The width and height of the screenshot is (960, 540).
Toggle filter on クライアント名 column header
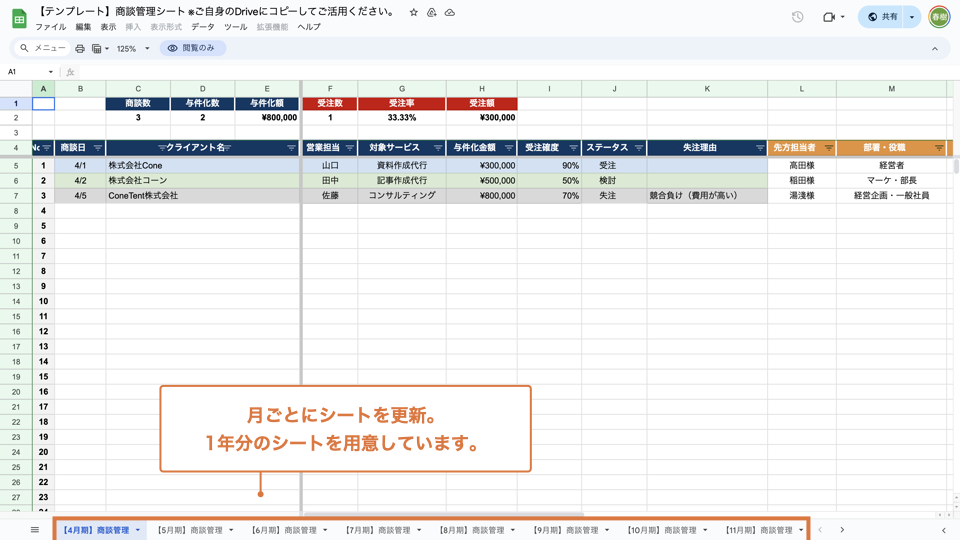(291, 148)
